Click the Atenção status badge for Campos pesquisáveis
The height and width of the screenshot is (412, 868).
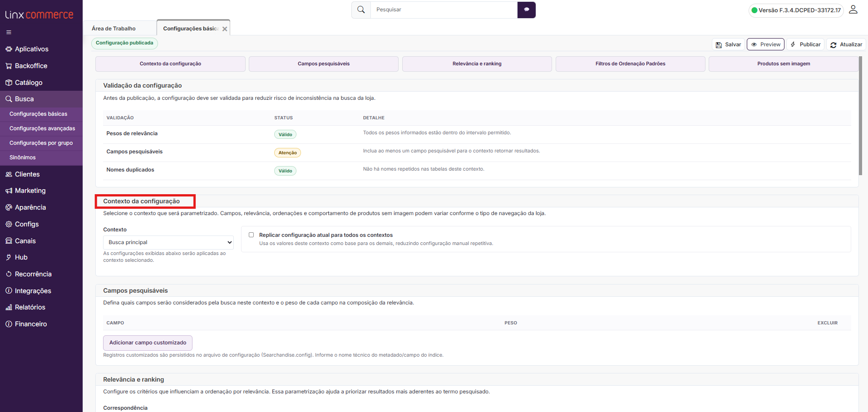pyautogui.click(x=287, y=153)
